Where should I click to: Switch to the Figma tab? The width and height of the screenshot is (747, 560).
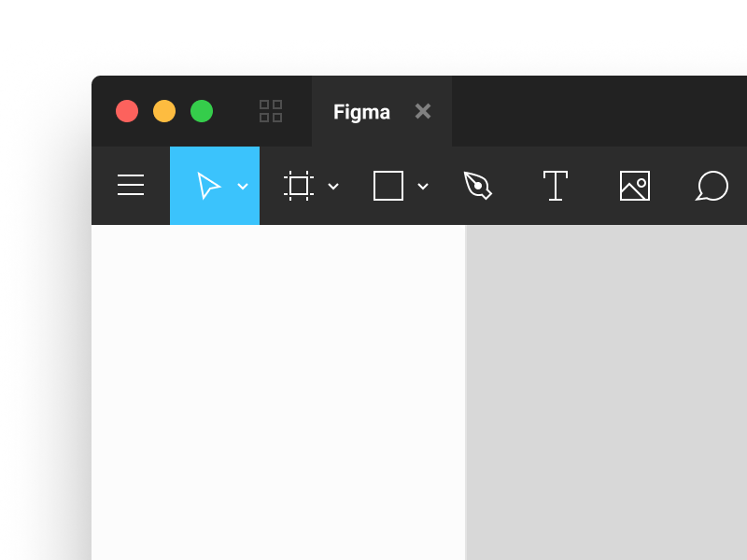pos(361,111)
